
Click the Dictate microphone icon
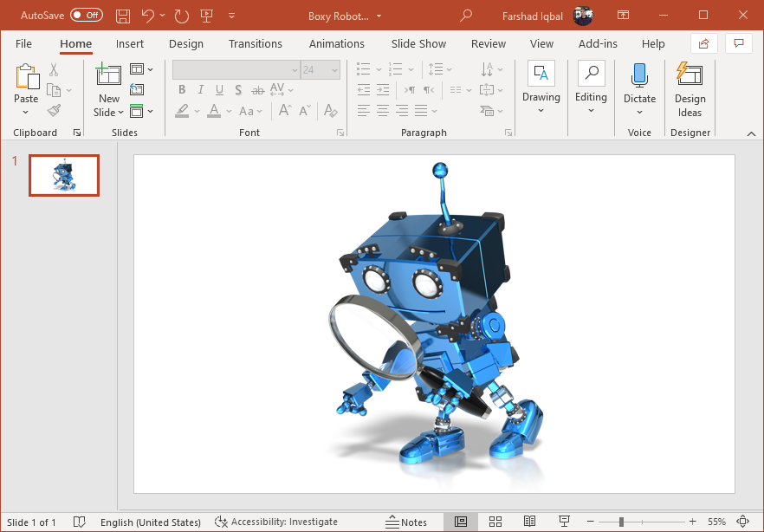pos(639,76)
